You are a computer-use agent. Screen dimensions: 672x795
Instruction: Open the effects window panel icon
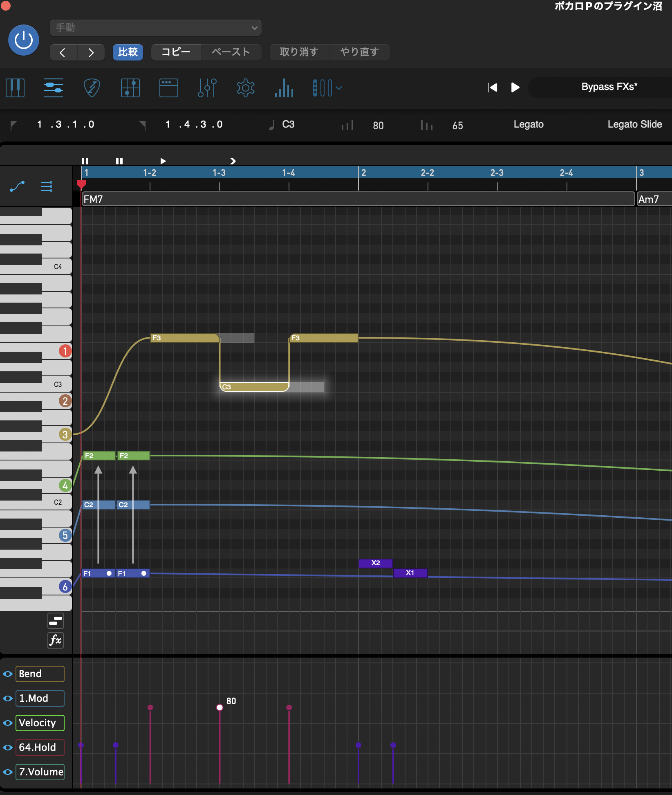pyautogui.click(x=169, y=88)
